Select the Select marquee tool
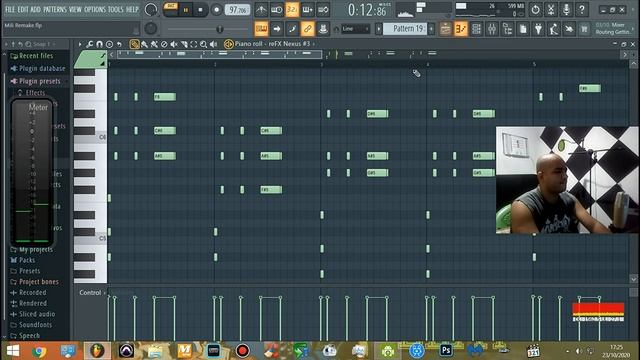Viewport: 640px width, 360px height. (x=193, y=44)
